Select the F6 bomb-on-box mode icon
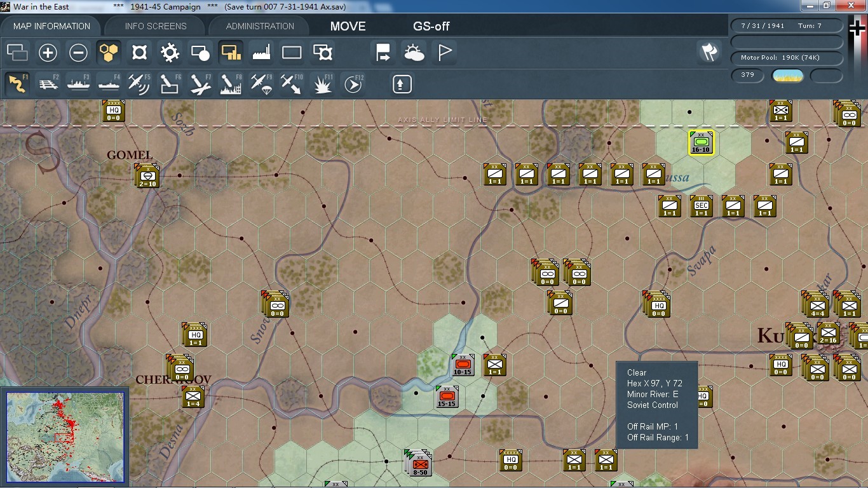 coord(170,84)
